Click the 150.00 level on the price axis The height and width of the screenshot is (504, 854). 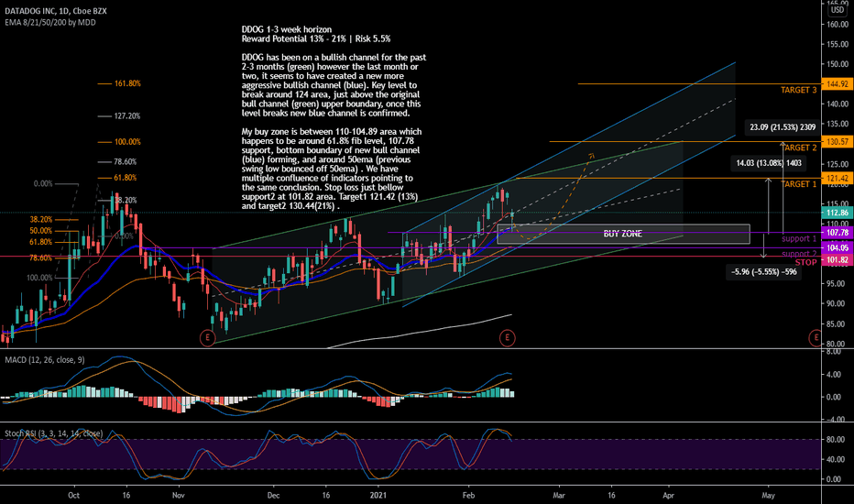838,64
